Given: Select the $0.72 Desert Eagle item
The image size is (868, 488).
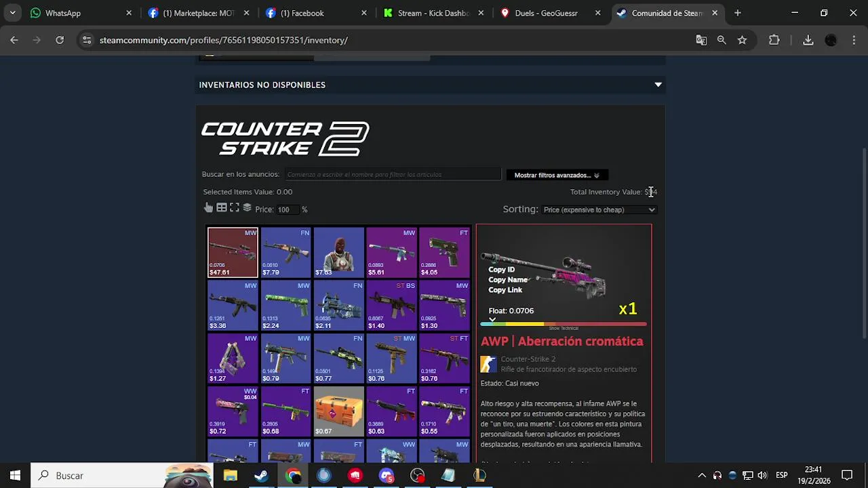Looking at the screenshot, I should coord(233,411).
